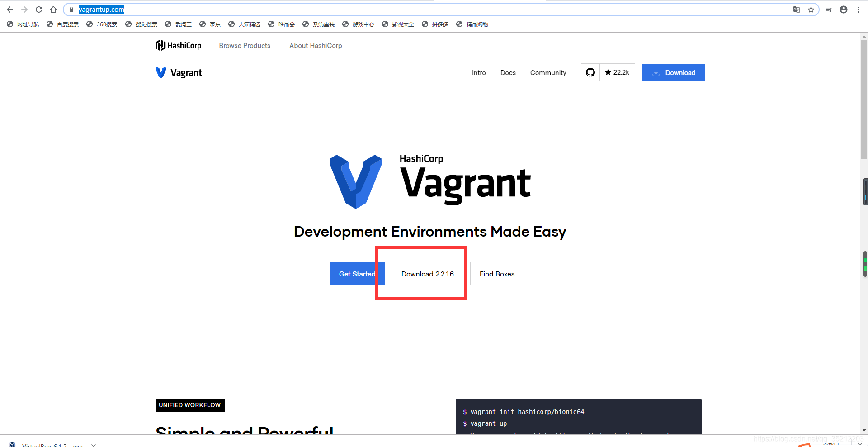This screenshot has height=447, width=868.
Task: Open the browser three-dot menu
Action: point(858,10)
